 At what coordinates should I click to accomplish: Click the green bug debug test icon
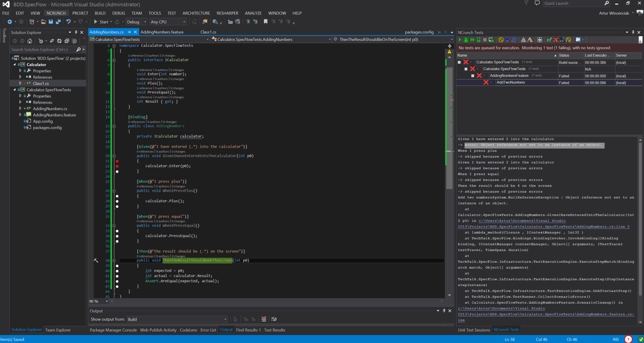(x=466, y=40)
